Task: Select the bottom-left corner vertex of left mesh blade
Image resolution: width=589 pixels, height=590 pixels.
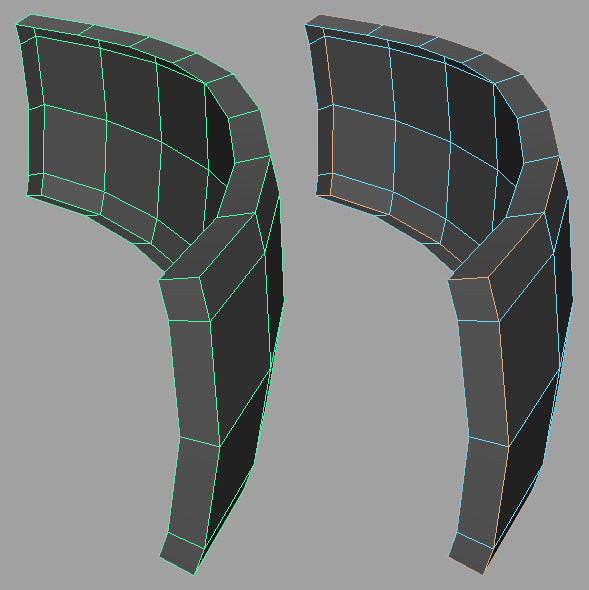Action: [27, 195]
